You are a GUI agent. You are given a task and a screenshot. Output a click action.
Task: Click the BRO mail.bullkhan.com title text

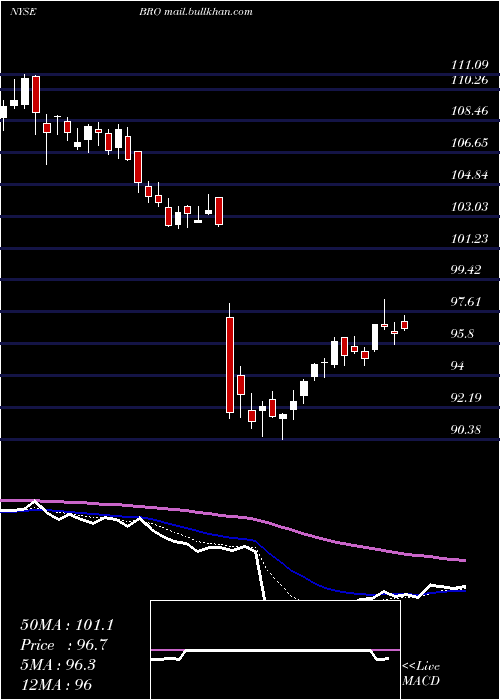196,12
